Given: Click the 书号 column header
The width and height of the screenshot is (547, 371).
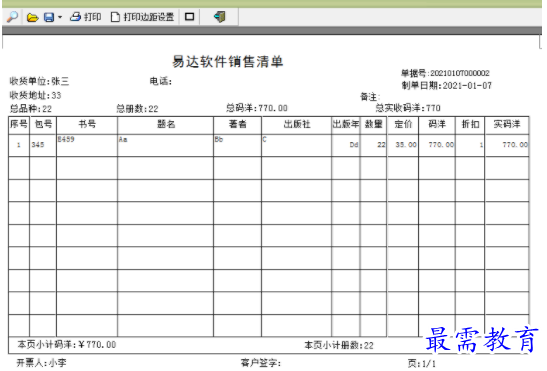Looking at the screenshot, I should (x=87, y=124).
